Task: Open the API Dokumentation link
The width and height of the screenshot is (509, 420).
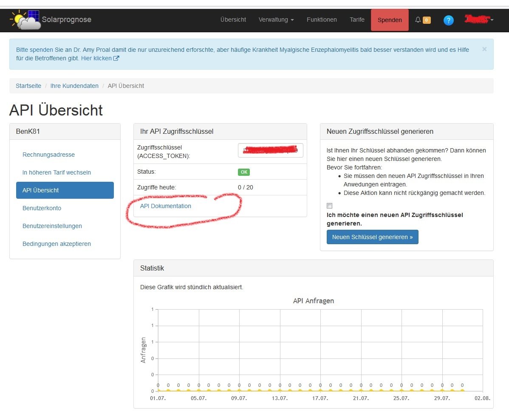Action: 166,206
